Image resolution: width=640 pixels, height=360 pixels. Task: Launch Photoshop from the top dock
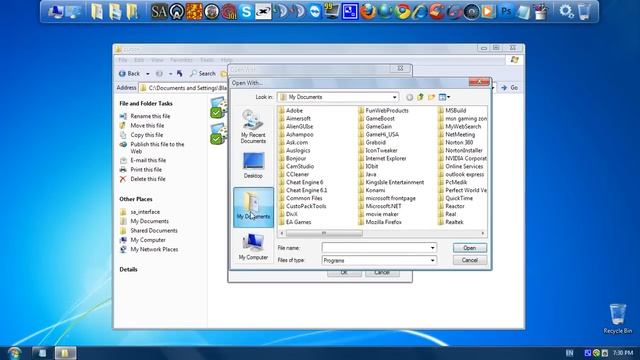click(x=506, y=11)
